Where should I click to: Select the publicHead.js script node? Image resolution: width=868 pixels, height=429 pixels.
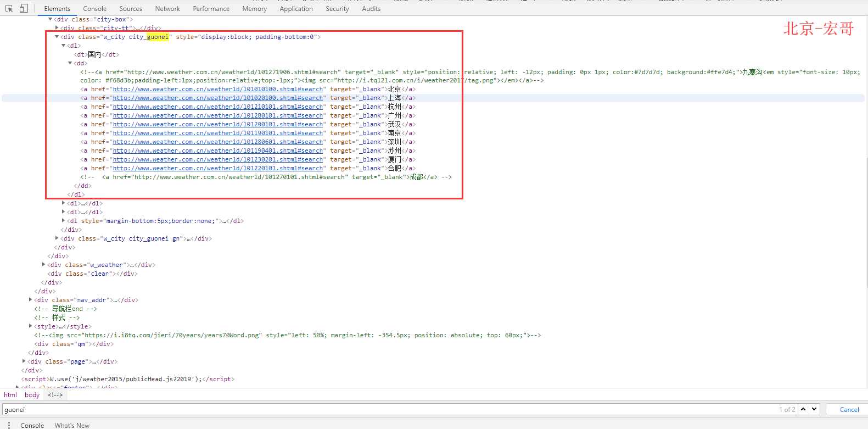pos(128,379)
